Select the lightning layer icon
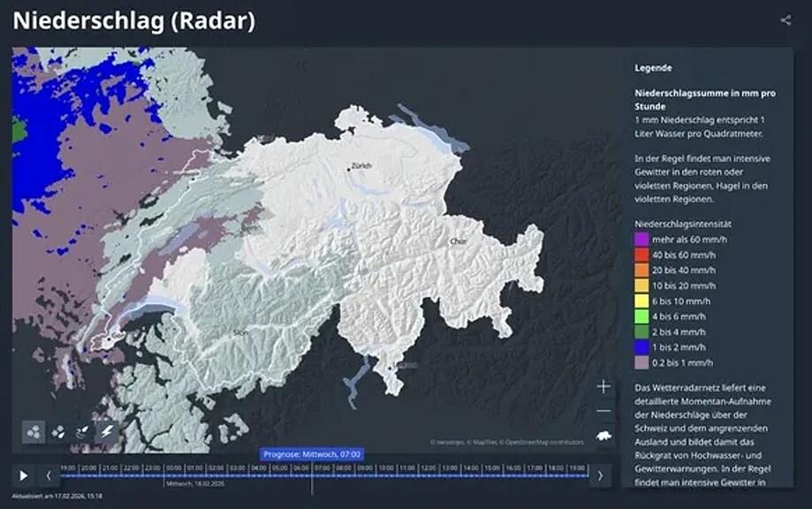 pos(107,431)
